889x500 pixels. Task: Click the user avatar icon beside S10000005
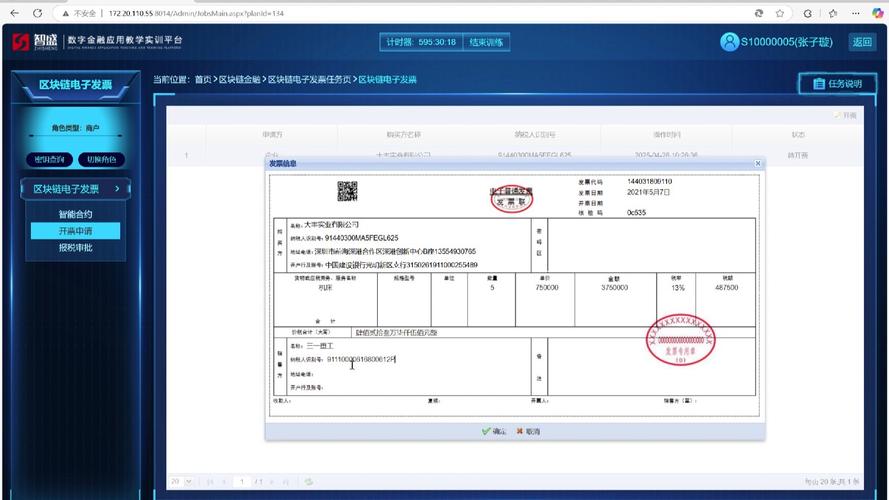[729, 42]
